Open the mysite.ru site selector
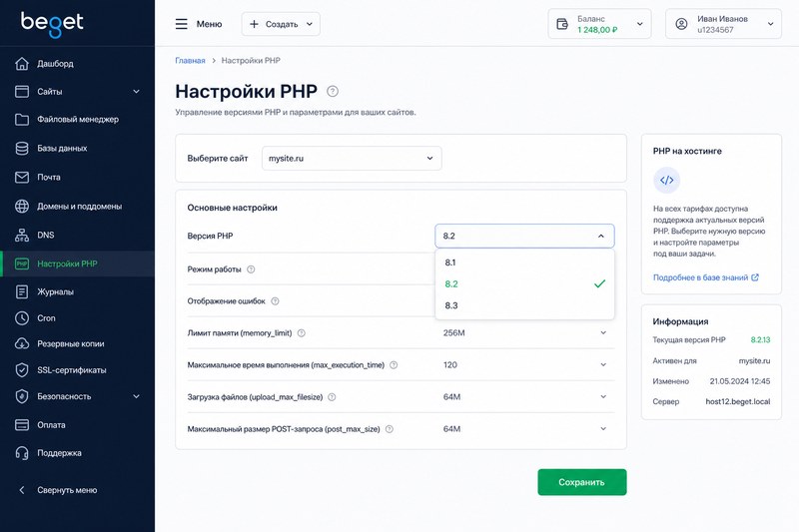The width and height of the screenshot is (799, 532). tap(352, 159)
